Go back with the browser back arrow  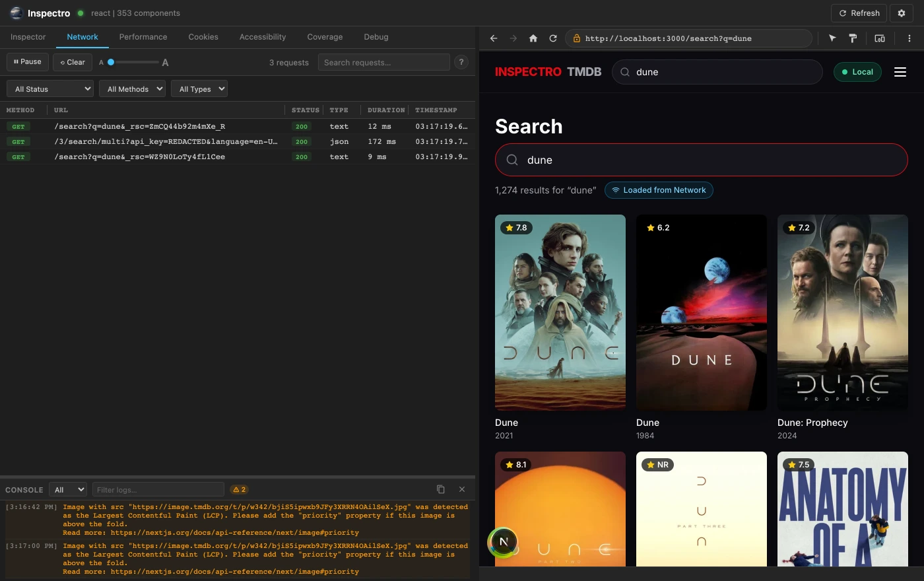coord(494,38)
